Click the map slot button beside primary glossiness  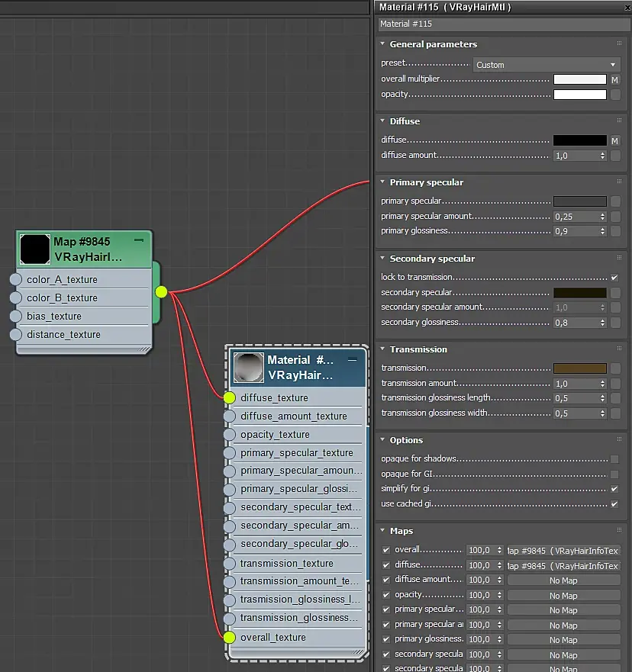pyautogui.click(x=615, y=231)
